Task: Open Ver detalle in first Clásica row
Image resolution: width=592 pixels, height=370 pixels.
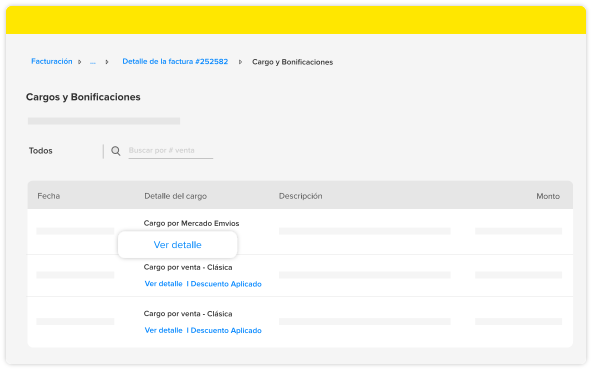Action: click(x=163, y=284)
